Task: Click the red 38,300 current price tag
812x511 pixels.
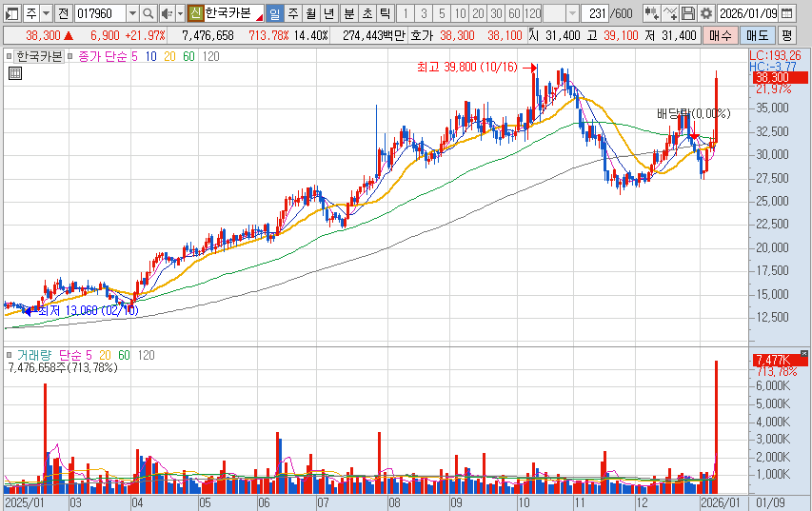Action: pos(780,78)
